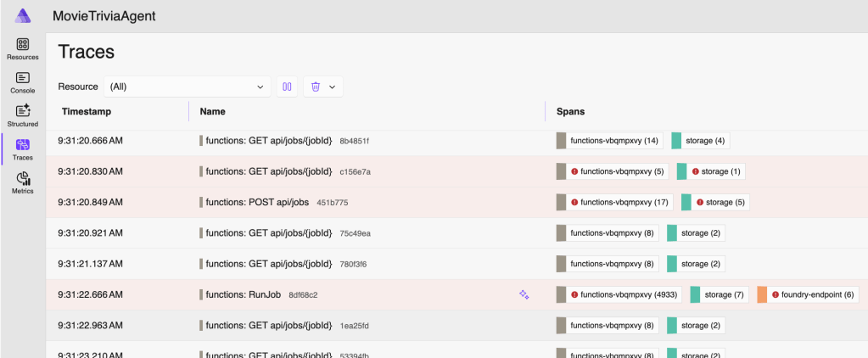
Task: Pause incoming traces with the pause button
Action: 288,87
